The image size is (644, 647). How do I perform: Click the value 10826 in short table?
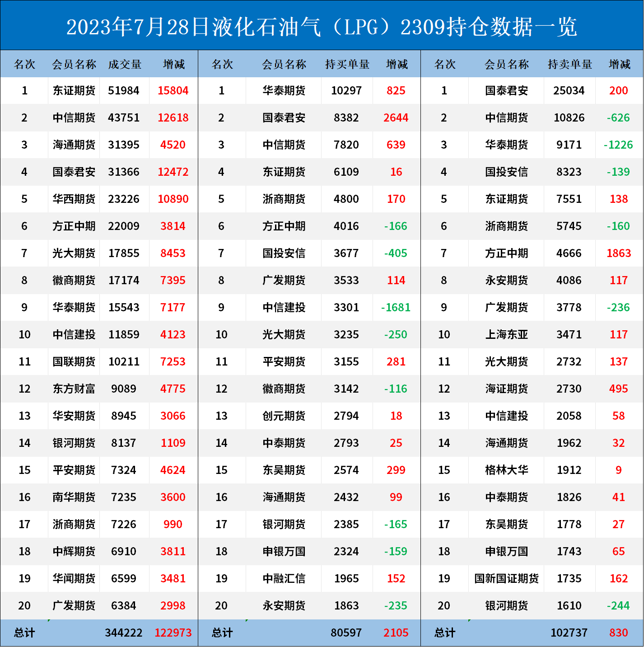[569, 118]
